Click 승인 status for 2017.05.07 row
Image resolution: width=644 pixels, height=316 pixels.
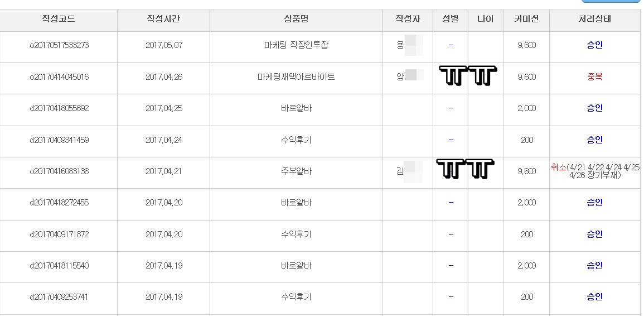(594, 45)
